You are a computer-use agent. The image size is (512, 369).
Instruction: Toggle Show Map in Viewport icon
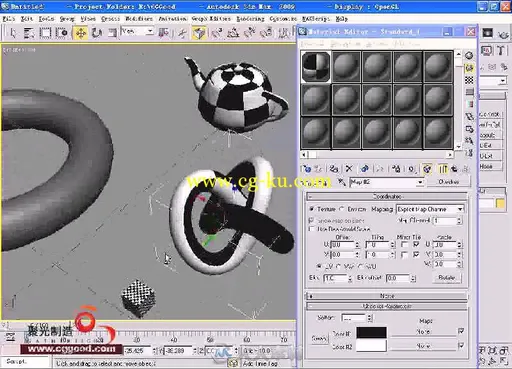427,169
